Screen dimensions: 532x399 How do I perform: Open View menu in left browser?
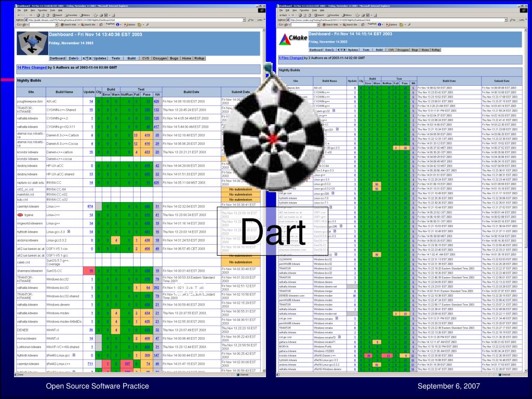click(33, 10)
